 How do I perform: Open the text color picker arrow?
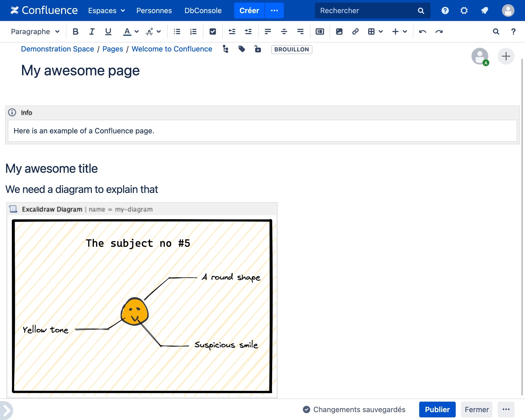click(x=136, y=31)
